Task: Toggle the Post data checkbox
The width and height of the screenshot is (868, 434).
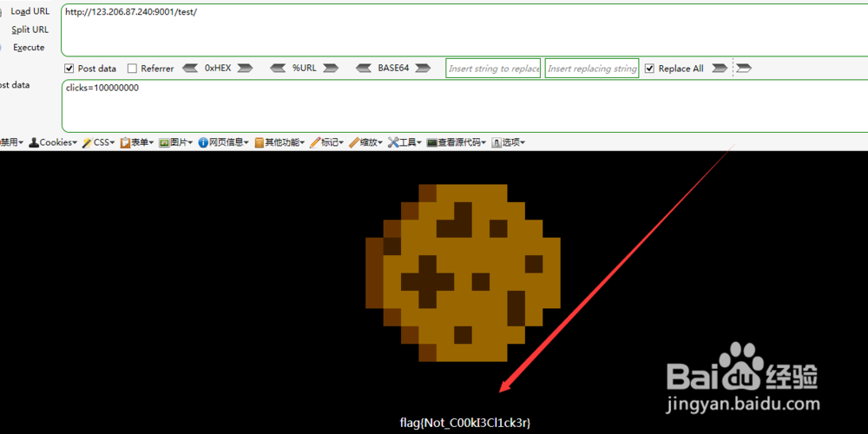Action: pos(69,69)
